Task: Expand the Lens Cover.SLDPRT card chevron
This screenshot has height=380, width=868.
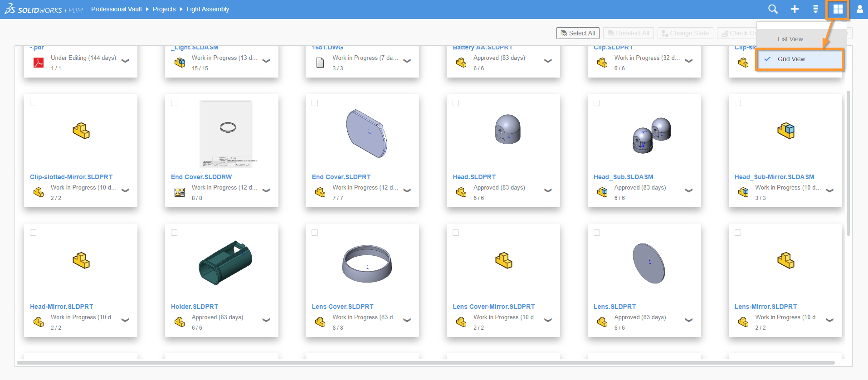Action: [407, 321]
